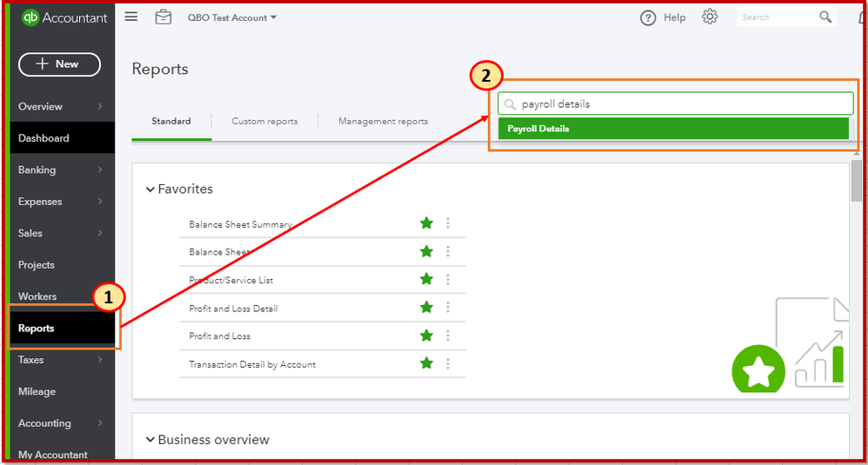This screenshot has height=465, width=868.
Task: Open more options for Profit and Loss
Action: click(448, 335)
